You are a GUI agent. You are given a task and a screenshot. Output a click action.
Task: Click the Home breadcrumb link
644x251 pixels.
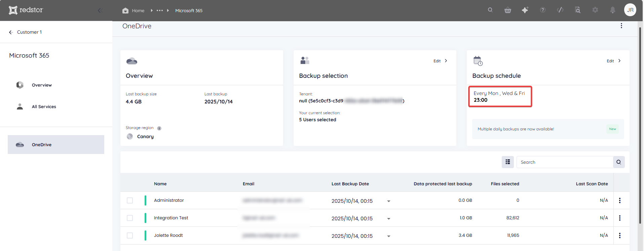[138, 10]
